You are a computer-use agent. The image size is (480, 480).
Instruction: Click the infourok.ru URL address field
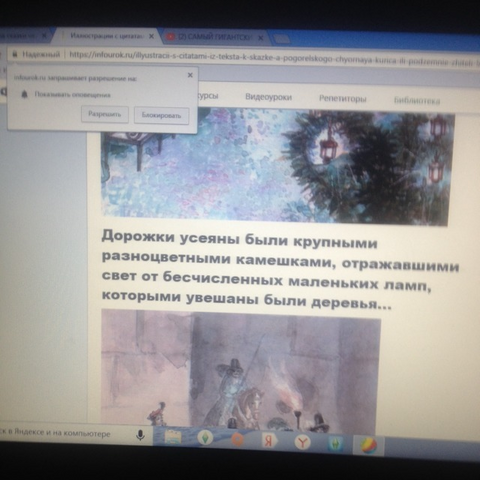click(x=273, y=58)
